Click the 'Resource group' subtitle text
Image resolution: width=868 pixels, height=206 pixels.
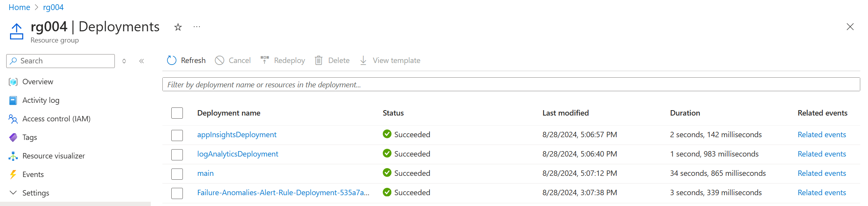point(55,40)
